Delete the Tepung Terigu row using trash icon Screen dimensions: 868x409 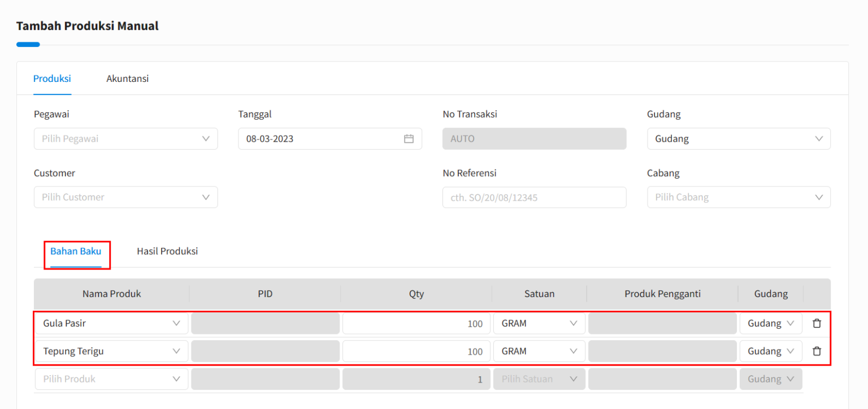(x=817, y=351)
